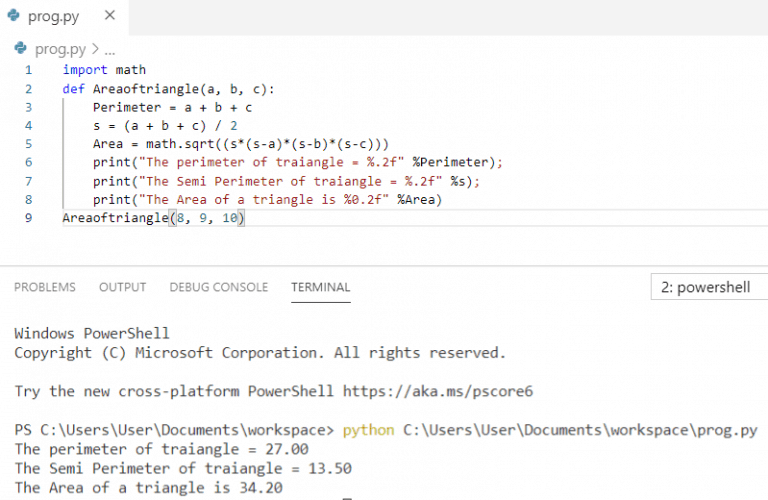Click the print 'The Semi Perimeter' code line
The width and height of the screenshot is (768, 500).
point(287,182)
